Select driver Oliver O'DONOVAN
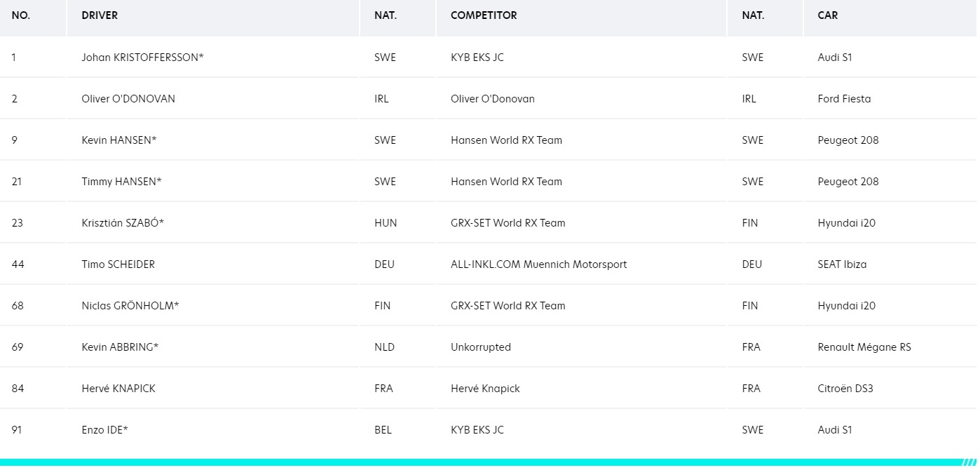This screenshot has width=980, height=470. tap(128, 99)
